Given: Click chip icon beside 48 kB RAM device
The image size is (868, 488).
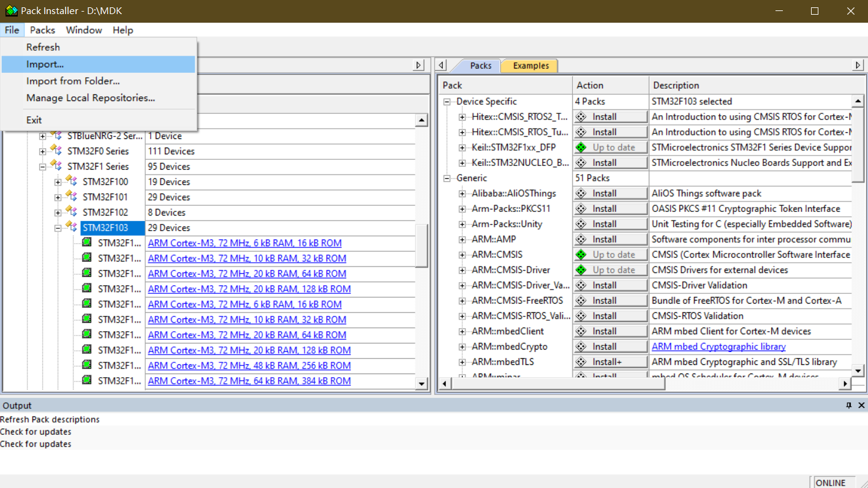Looking at the screenshot, I should point(87,366).
